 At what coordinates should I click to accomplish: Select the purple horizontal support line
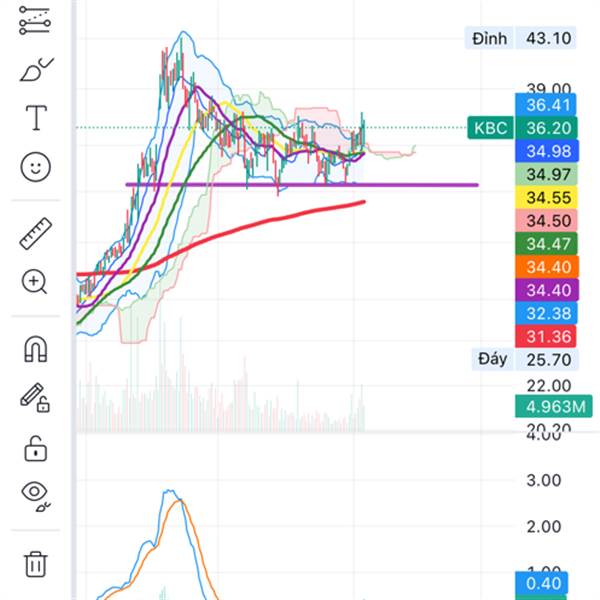302,185
